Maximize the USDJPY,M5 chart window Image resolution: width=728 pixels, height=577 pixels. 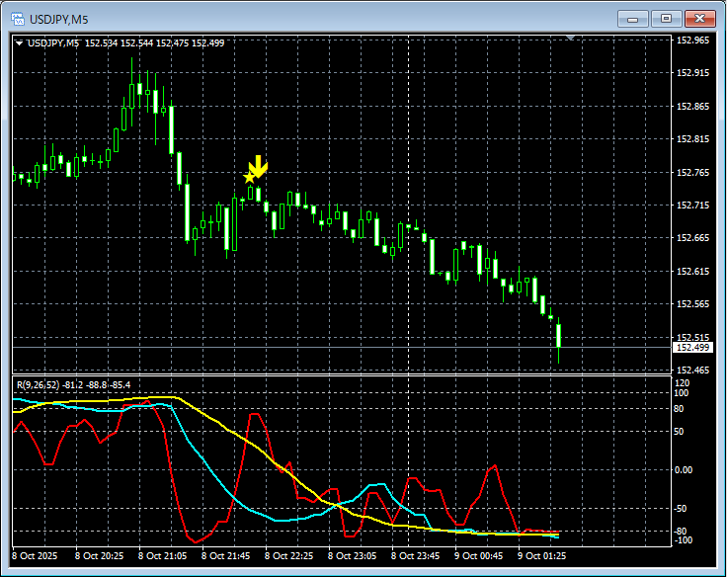[666, 19]
